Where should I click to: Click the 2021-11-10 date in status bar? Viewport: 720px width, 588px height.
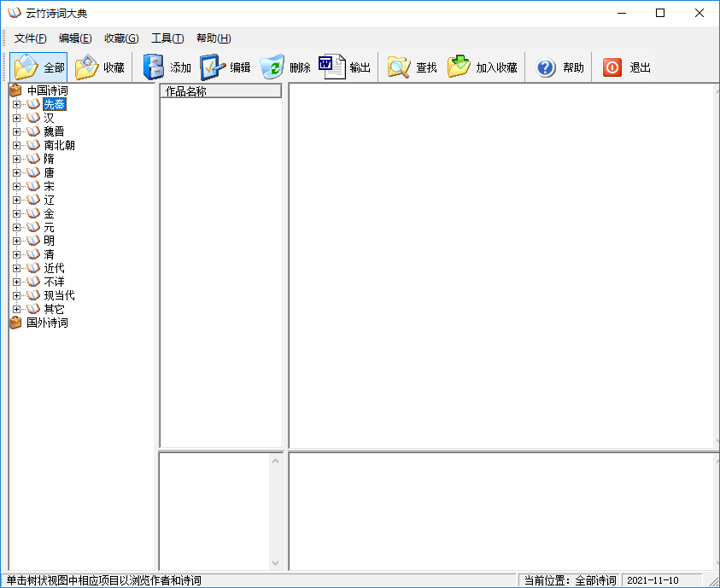tap(653, 580)
